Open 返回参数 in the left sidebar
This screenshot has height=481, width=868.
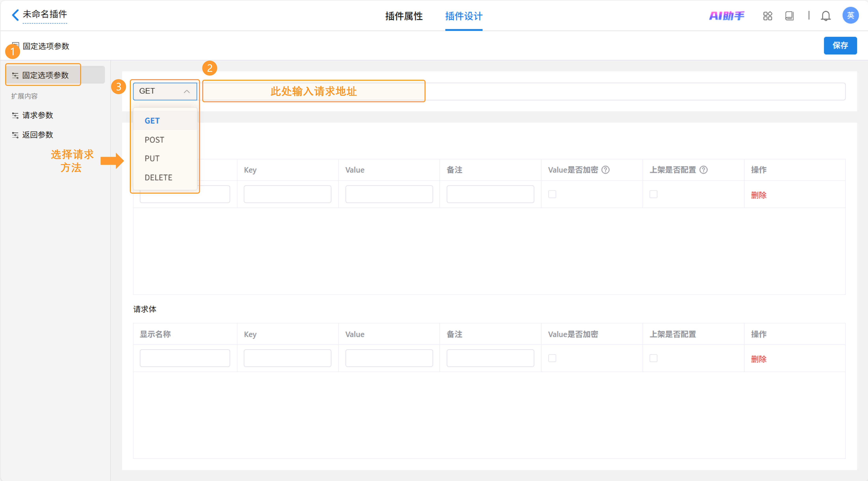pyautogui.click(x=38, y=135)
